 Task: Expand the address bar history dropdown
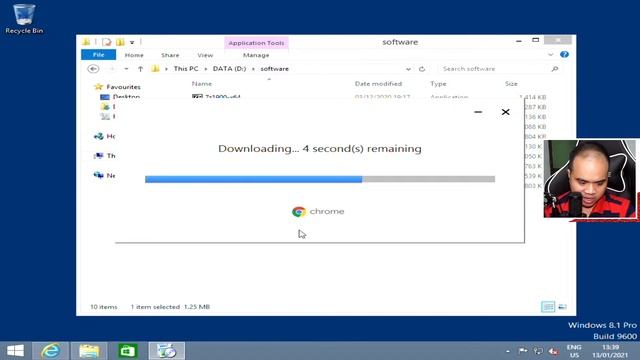pos(408,69)
